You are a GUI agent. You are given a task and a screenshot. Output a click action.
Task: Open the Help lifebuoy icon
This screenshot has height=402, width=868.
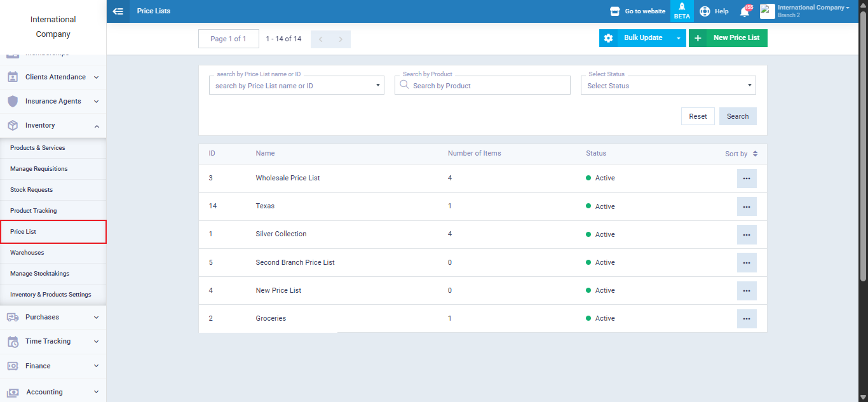click(x=705, y=11)
